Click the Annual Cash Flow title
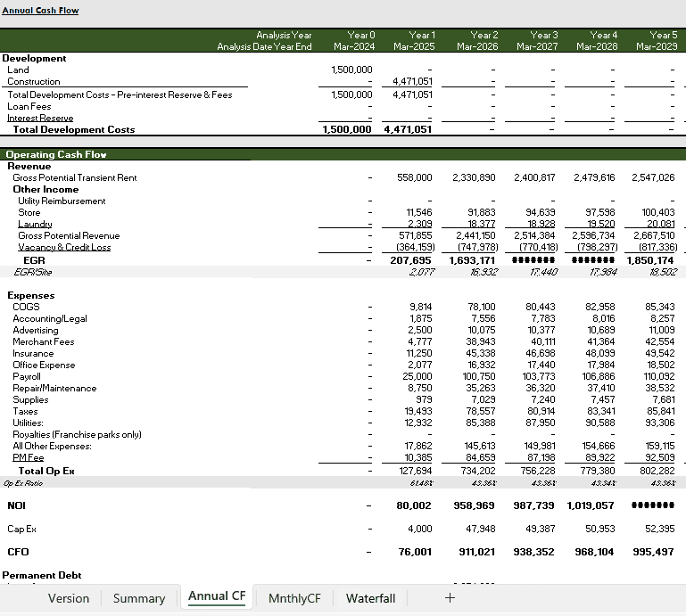 point(40,10)
